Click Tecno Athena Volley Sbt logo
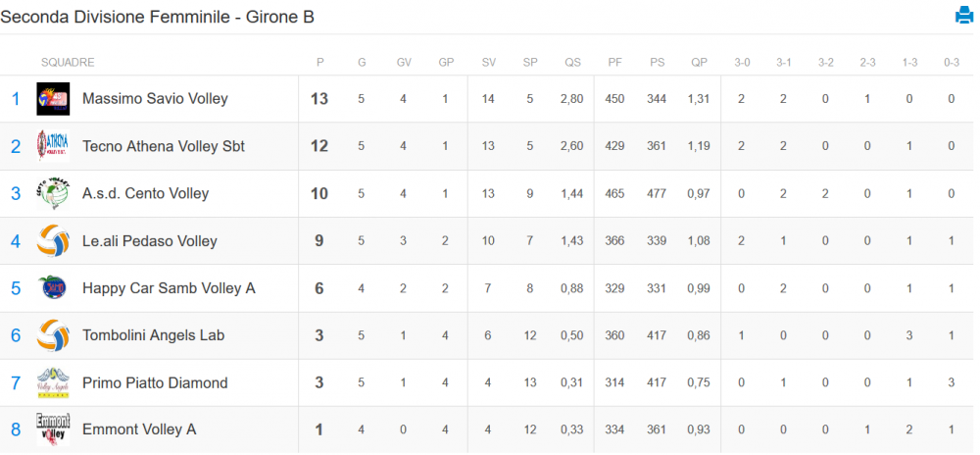 (53, 146)
